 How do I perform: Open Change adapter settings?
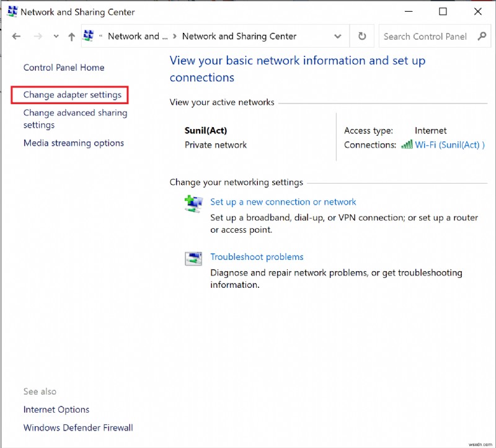73,95
